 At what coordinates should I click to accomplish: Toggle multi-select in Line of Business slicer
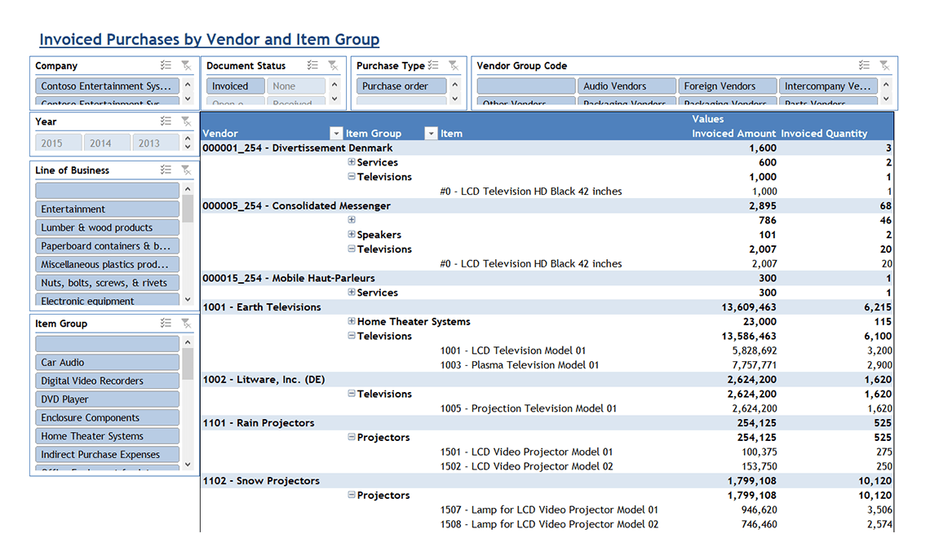click(166, 170)
